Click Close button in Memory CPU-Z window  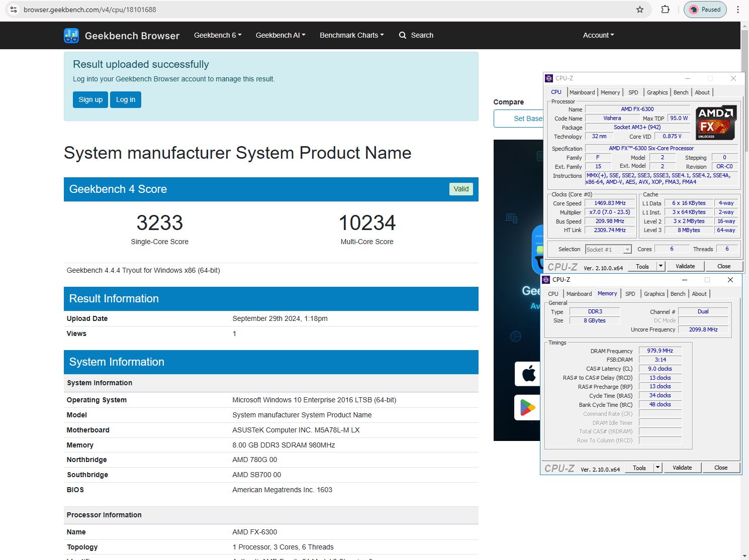coord(721,468)
